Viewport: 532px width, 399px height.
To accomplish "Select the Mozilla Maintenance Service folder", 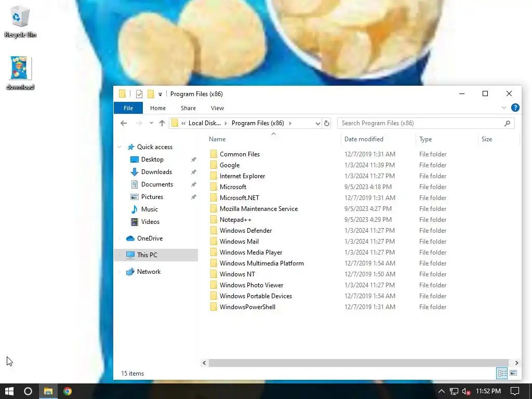I will pos(259,209).
